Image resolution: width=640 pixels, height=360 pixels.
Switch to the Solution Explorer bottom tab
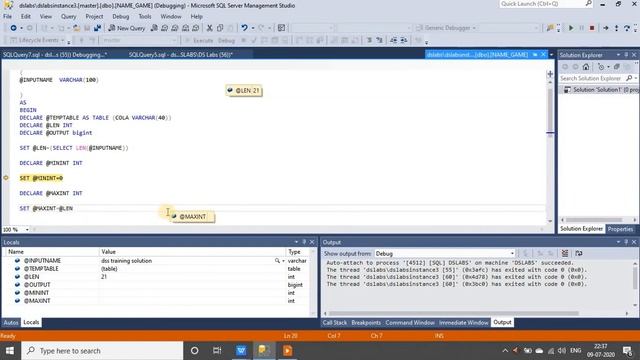tap(581, 229)
